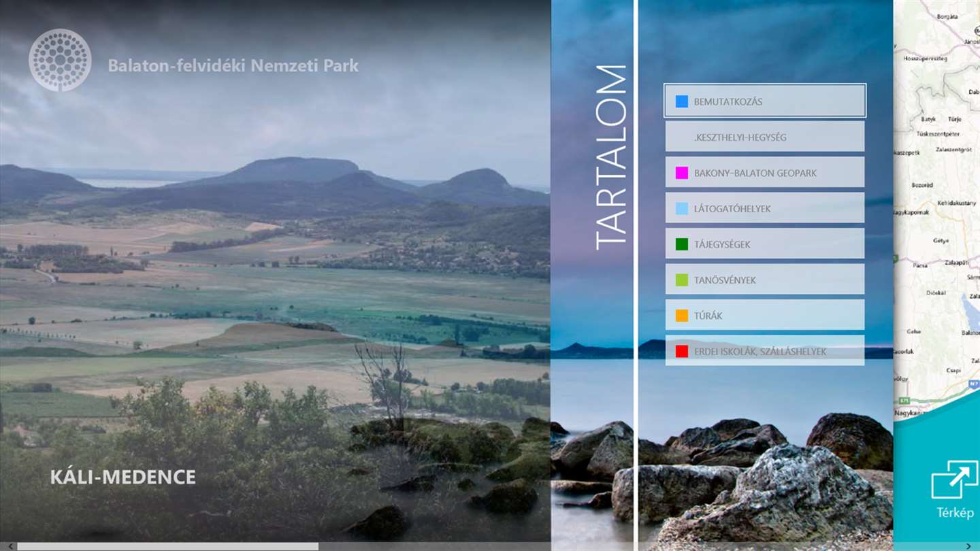Click the vertical TARTALOM heading

coord(610,157)
